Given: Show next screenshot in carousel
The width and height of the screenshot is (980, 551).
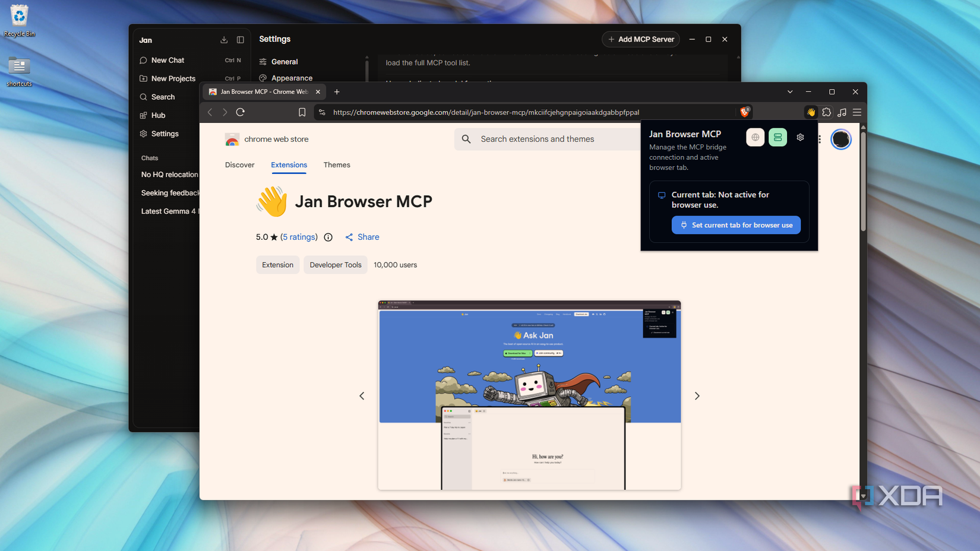Looking at the screenshot, I should (697, 395).
